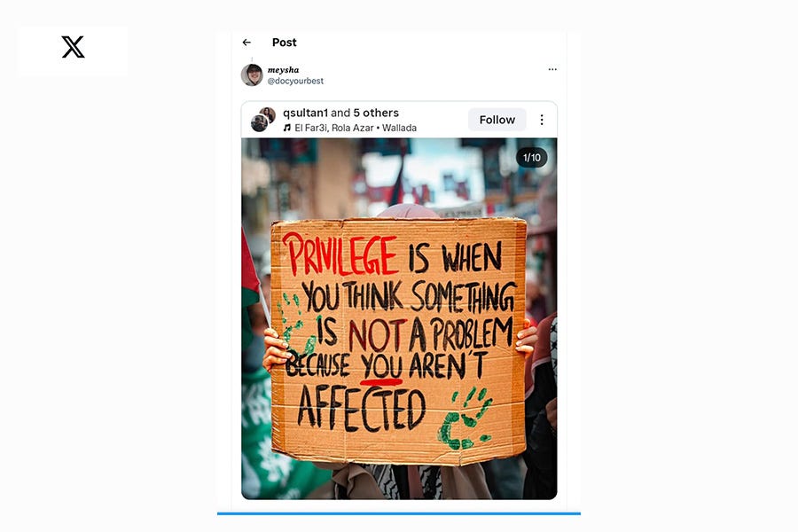Open meysha's profile picture
Screen dimensions: 798x532
coord(252,74)
